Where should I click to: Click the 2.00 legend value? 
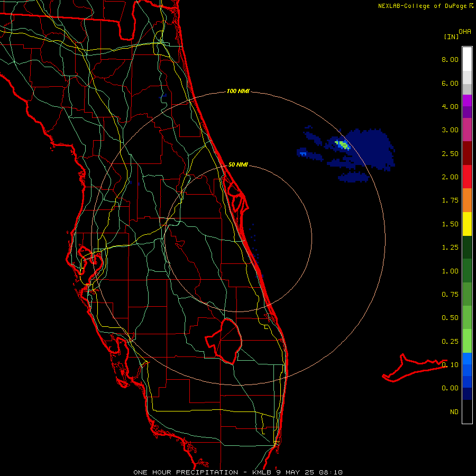tap(450, 177)
